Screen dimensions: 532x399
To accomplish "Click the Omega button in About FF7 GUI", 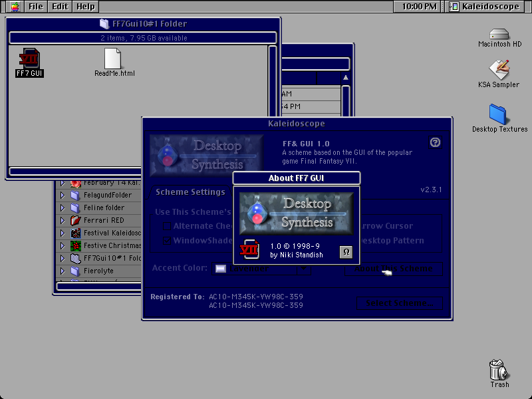I will (x=346, y=252).
